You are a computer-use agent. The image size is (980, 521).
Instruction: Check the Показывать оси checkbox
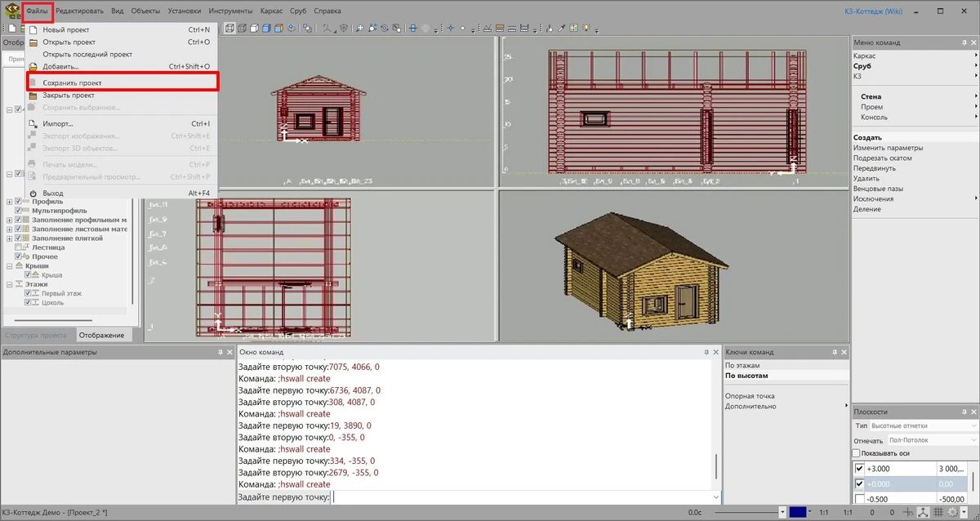point(857,453)
